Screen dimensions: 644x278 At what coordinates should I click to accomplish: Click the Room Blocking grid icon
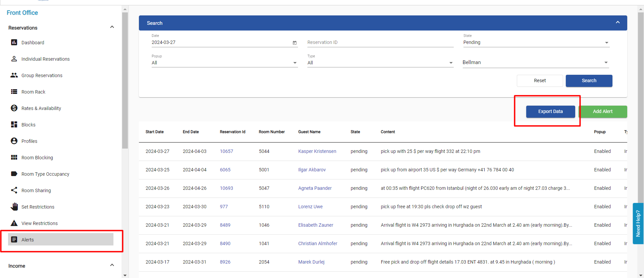click(x=14, y=157)
